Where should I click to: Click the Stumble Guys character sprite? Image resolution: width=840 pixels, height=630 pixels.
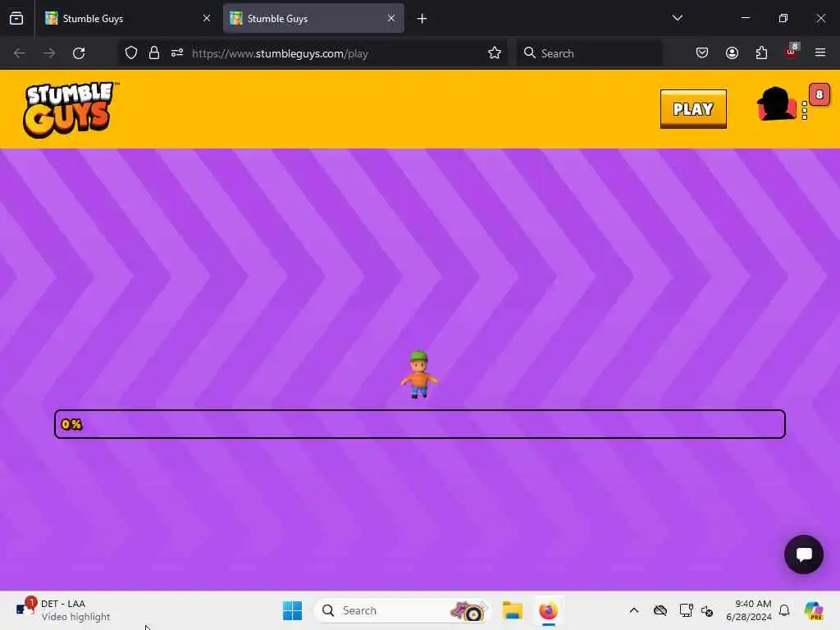point(419,374)
